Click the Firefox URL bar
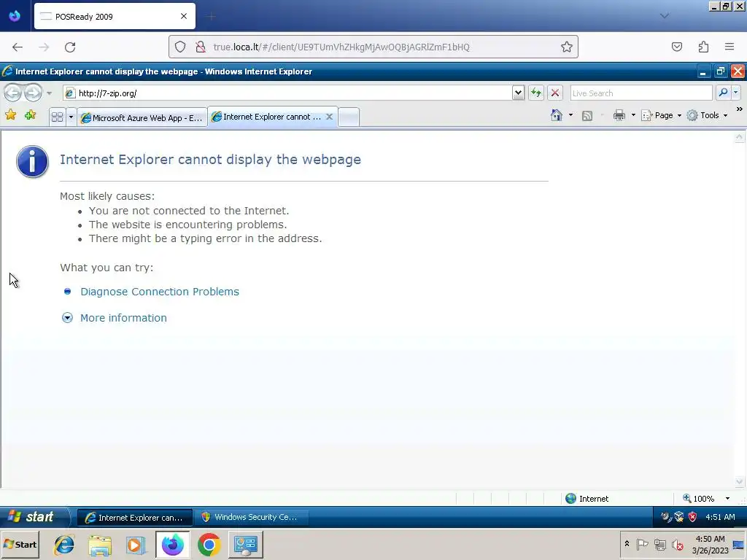This screenshot has width=747, height=560. click(x=373, y=47)
